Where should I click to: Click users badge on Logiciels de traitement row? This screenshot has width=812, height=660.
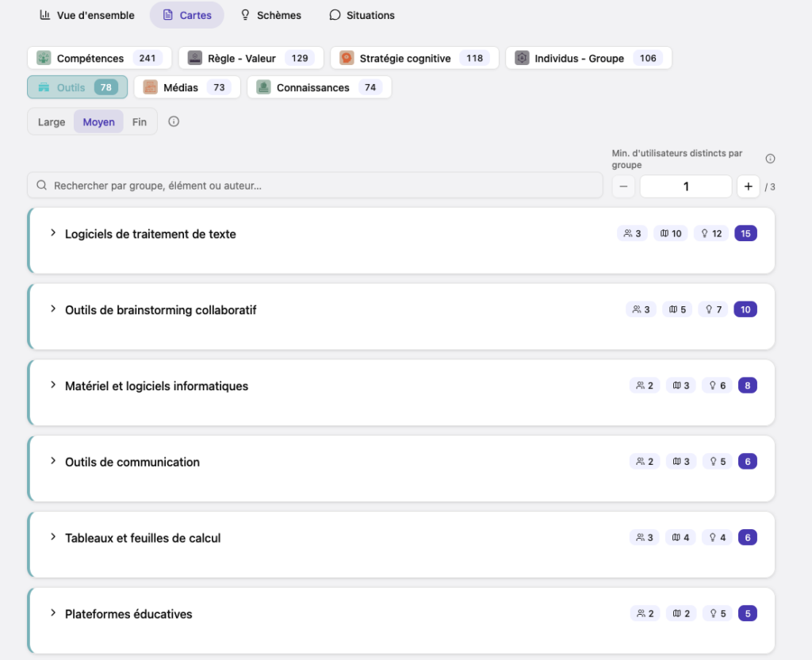pyautogui.click(x=632, y=234)
